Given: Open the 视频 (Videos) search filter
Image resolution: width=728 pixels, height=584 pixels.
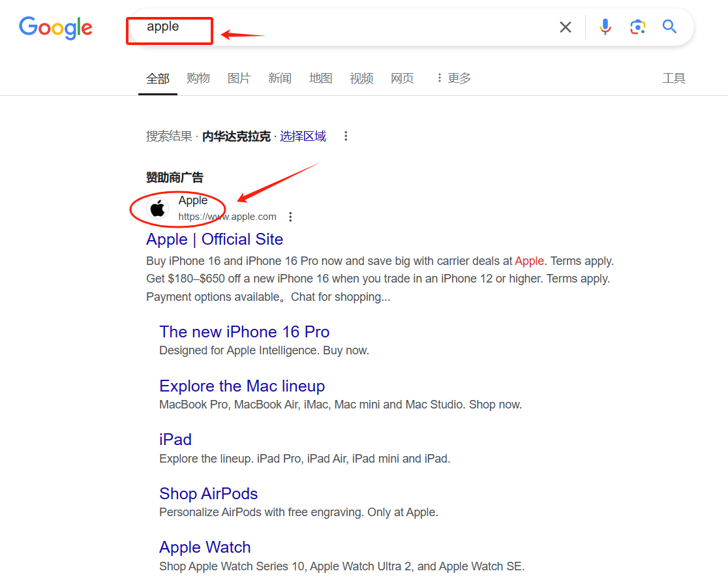Looking at the screenshot, I should [x=361, y=78].
